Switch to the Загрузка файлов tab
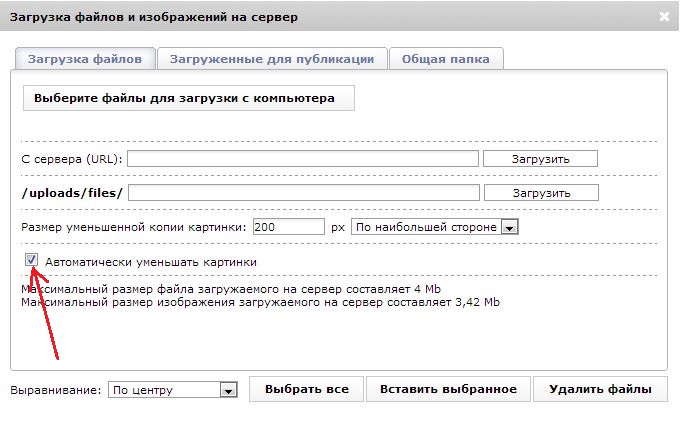 pyautogui.click(x=85, y=59)
